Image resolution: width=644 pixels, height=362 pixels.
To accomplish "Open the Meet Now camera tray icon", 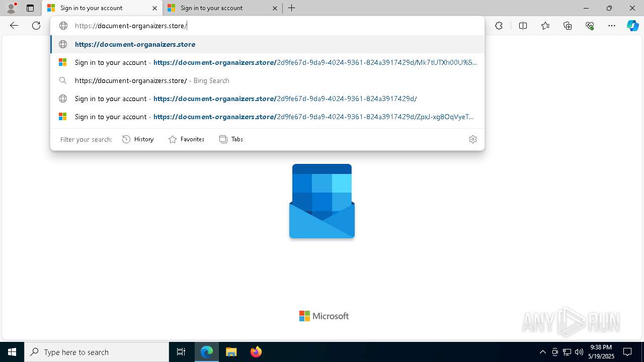I will point(555,352).
